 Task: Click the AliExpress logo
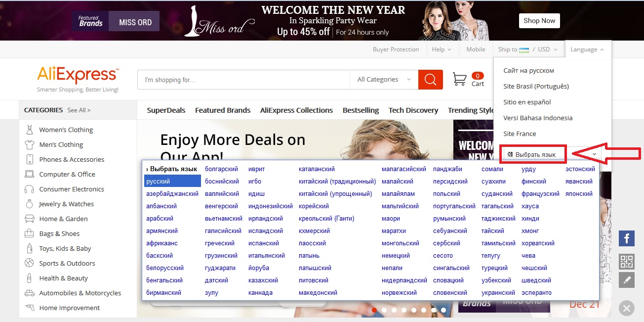(78, 75)
